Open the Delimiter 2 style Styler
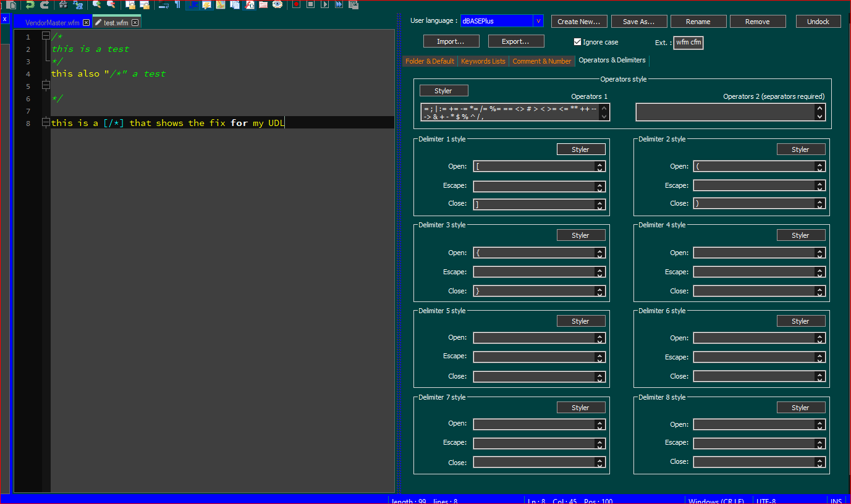 point(801,149)
